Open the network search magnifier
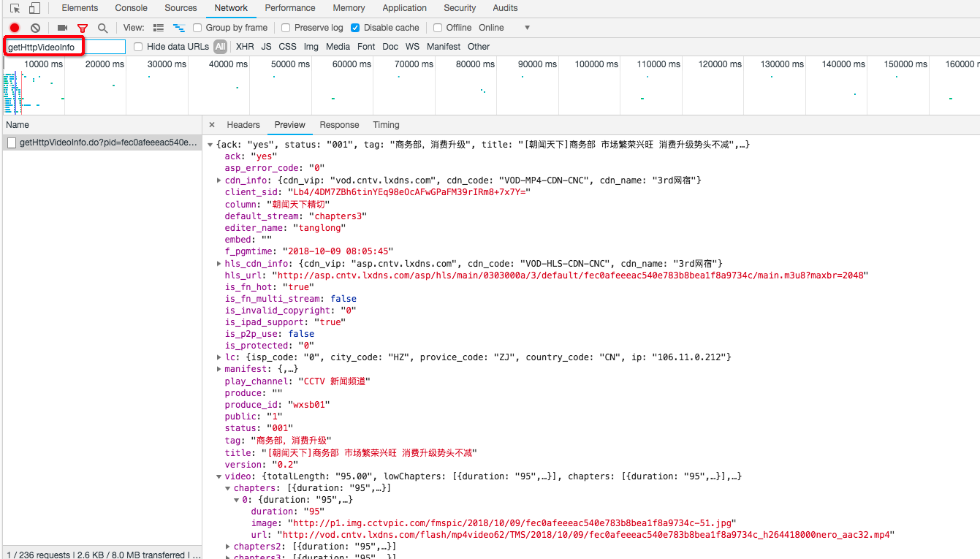The image size is (980, 559). coord(103,28)
